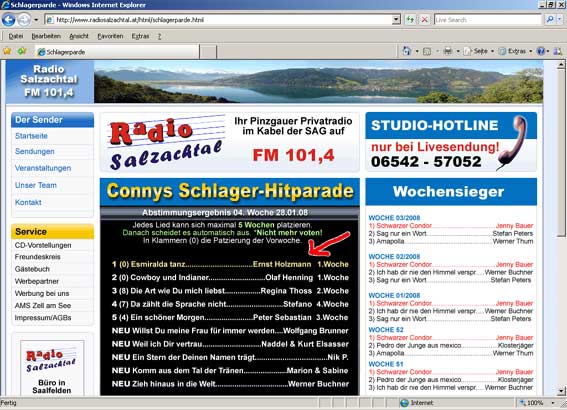
Task: Click the Favorites Center star icon
Action: tap(7, 51)
